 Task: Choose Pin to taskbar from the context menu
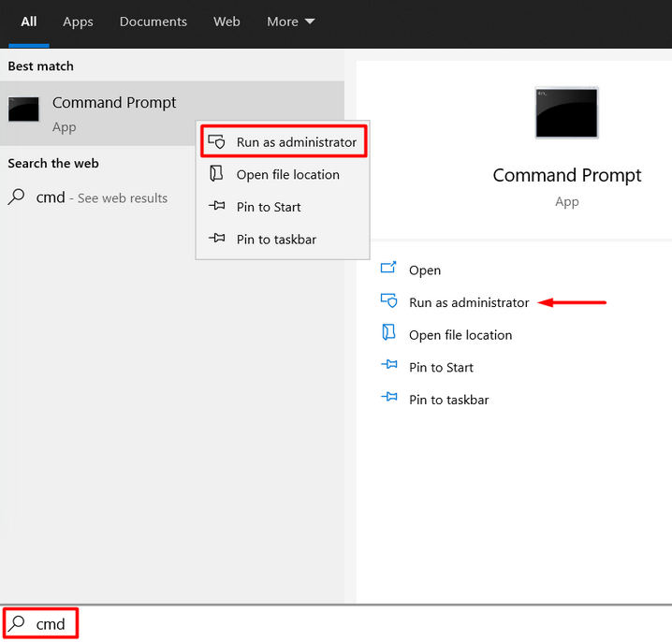point(276,240)
